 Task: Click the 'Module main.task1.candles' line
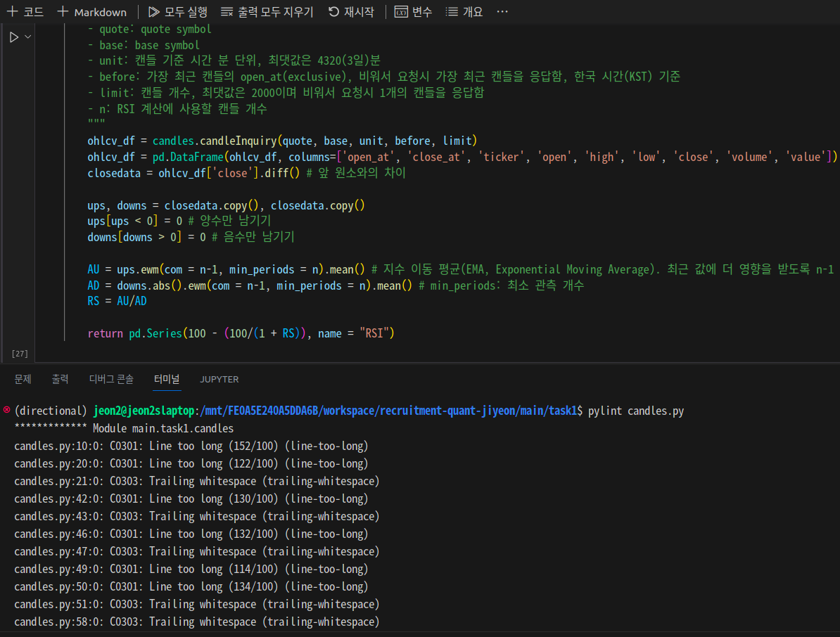tap(163, 428)
